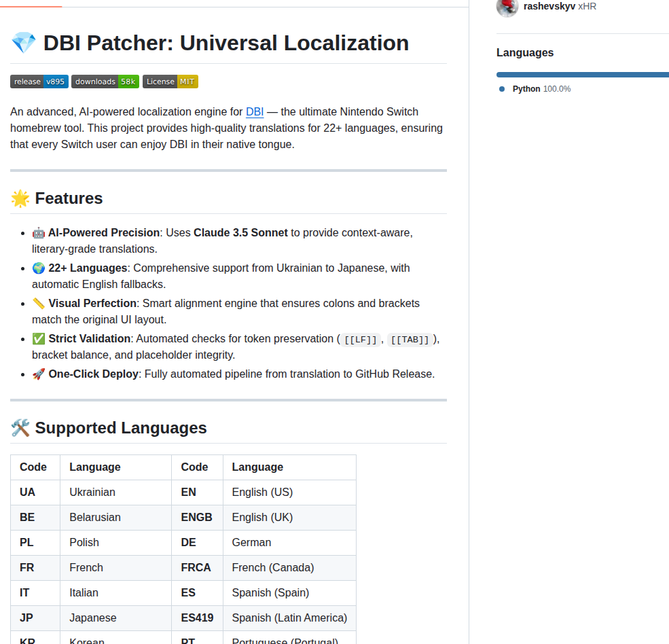Click the JP code cell
Viewport: 669px width, 644px height.
[35, 618]
